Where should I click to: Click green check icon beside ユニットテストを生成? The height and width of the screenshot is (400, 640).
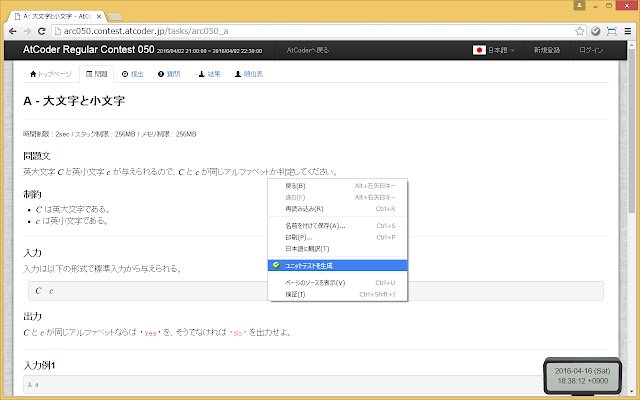276,265
